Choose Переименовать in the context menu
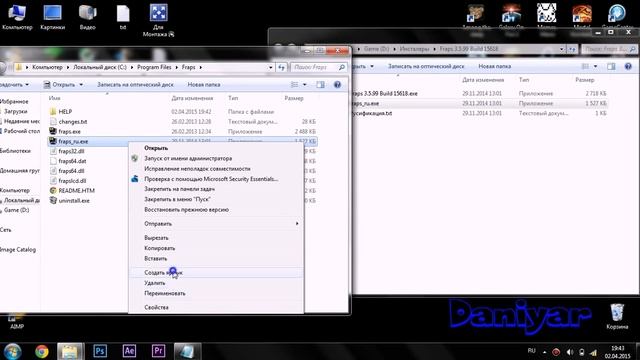 216,293
